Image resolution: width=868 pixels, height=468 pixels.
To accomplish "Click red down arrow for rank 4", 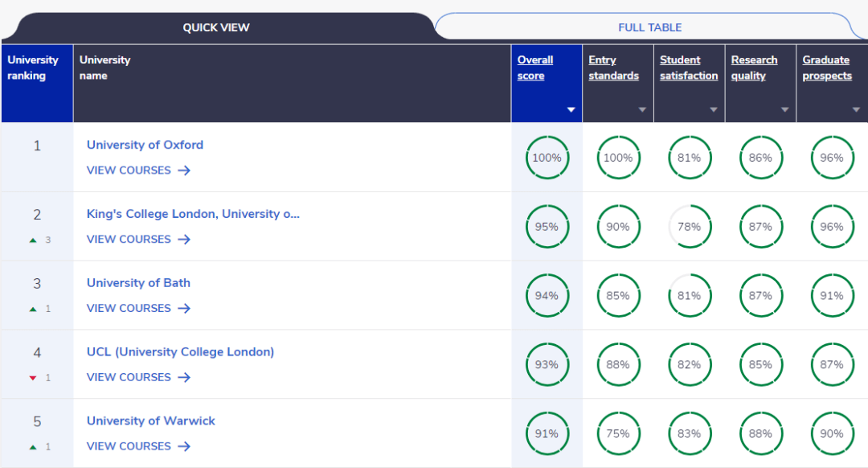I will click(33, 378).
